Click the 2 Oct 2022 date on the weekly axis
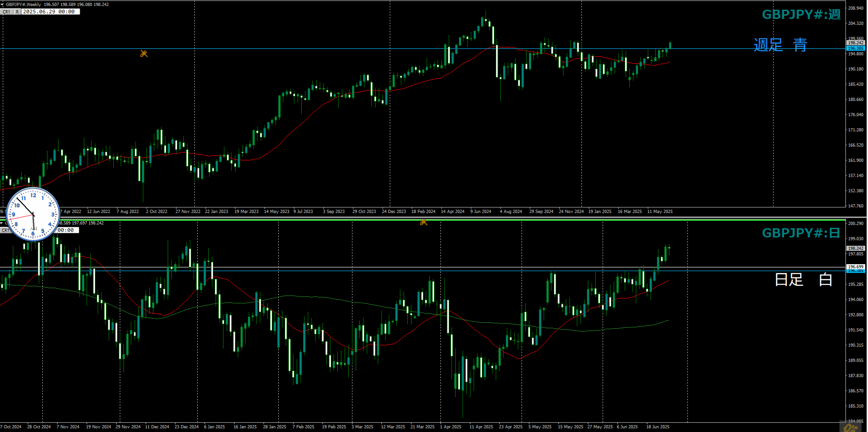The width and height of the screenshot is (868, 432). tap(157, 212)
